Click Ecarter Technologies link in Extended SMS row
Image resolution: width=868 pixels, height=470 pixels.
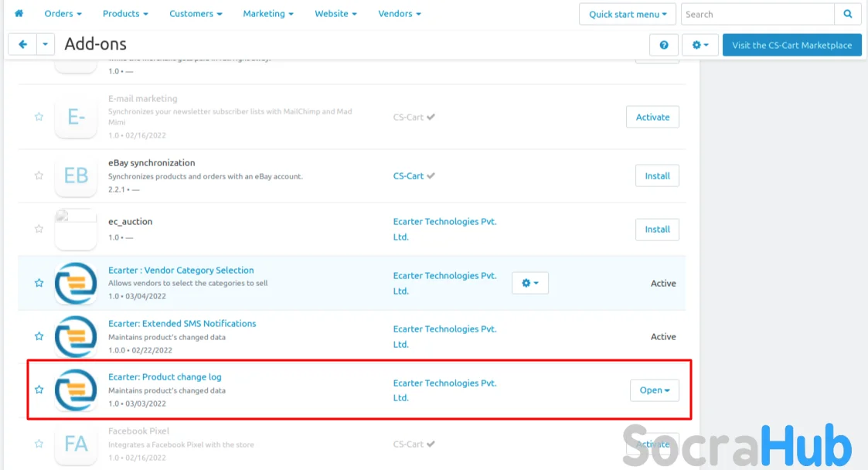click(x=444, y=336)
